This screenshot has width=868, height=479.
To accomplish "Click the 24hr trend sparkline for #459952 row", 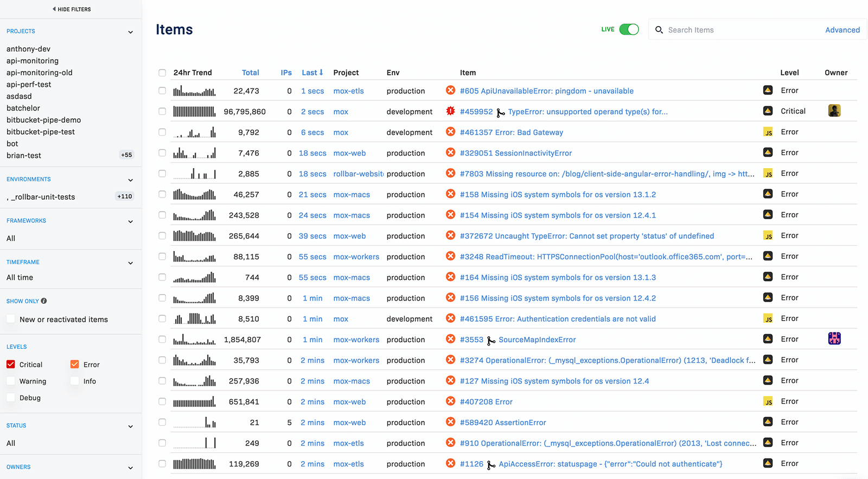I will coord(194,112).
